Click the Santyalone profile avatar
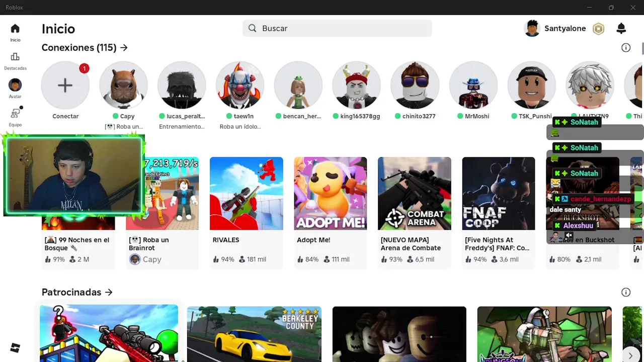 point(532,29)
